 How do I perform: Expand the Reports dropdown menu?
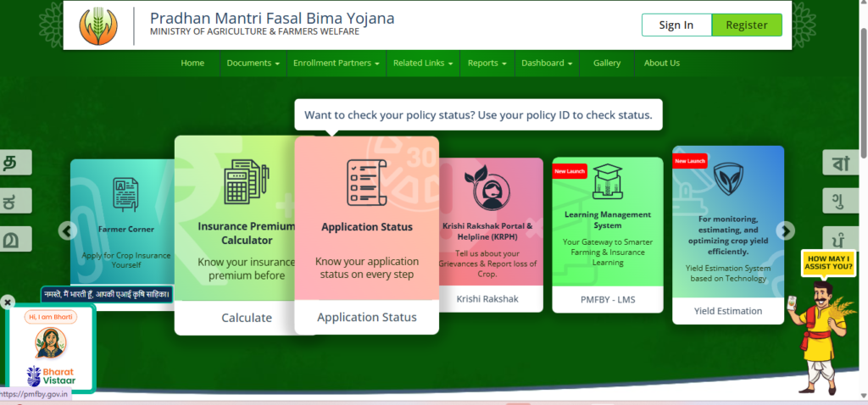pyautogui.click(x=487, y=63)
